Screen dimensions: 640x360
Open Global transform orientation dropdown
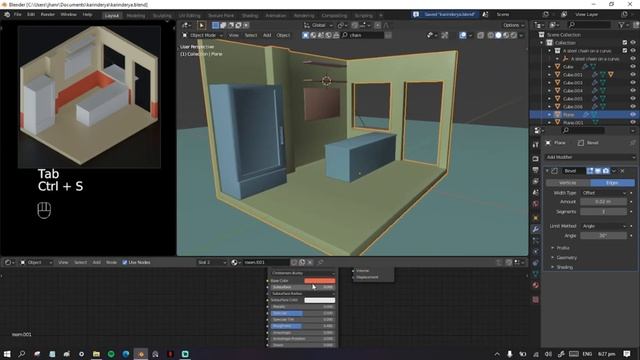318,25
